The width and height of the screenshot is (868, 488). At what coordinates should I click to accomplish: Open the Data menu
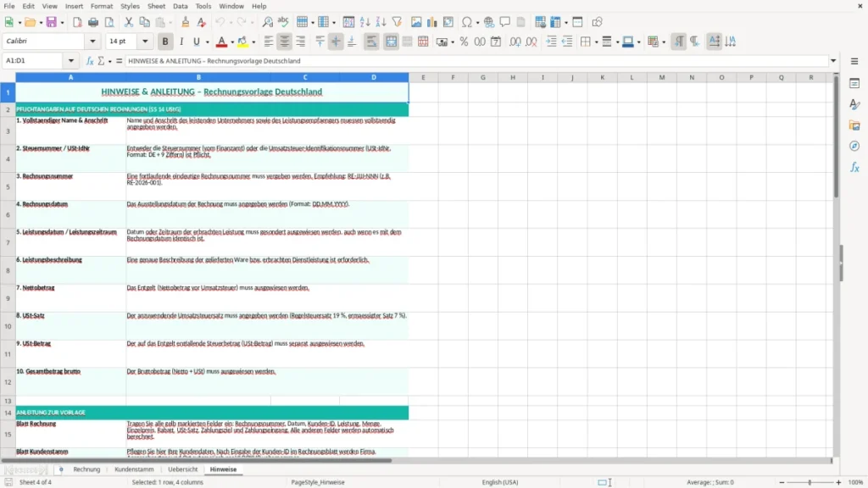(x=181, y=6)
